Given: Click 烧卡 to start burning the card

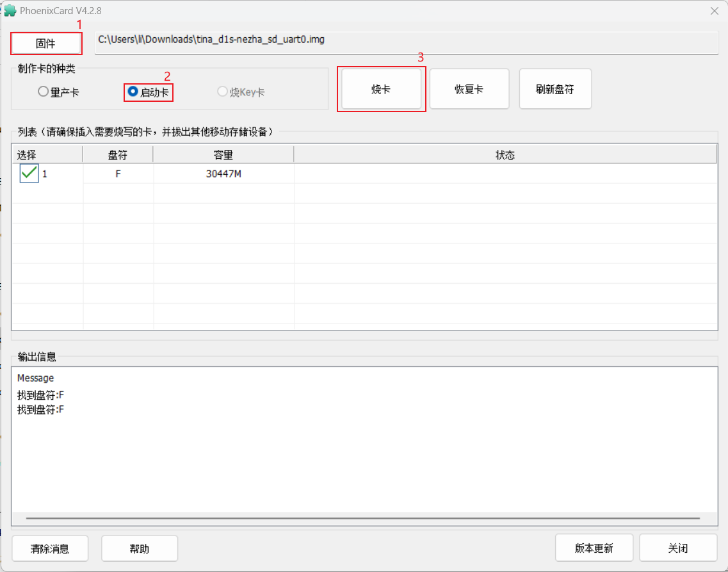Looking at the screenshot, I should coord(382,89).
